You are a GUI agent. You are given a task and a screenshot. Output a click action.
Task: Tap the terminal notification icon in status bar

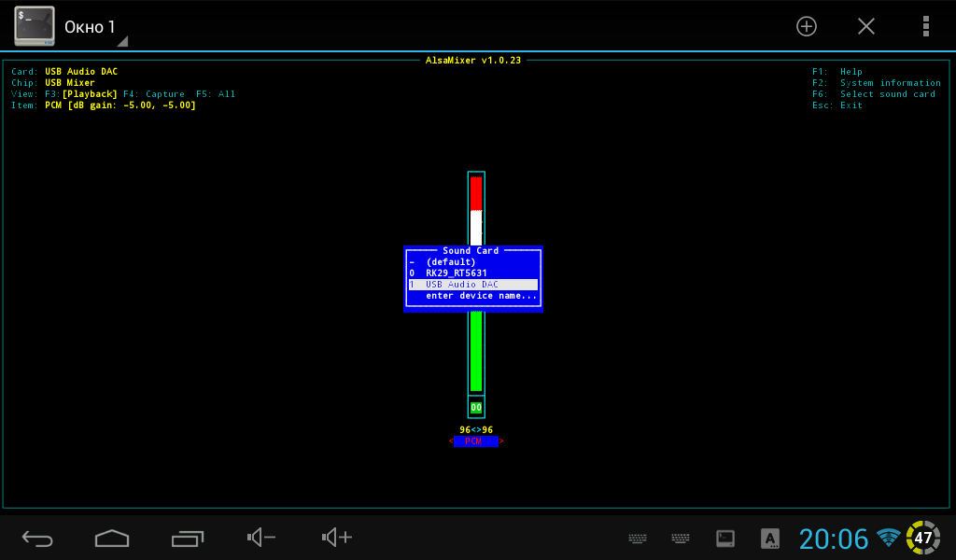[x=724, y=539]
